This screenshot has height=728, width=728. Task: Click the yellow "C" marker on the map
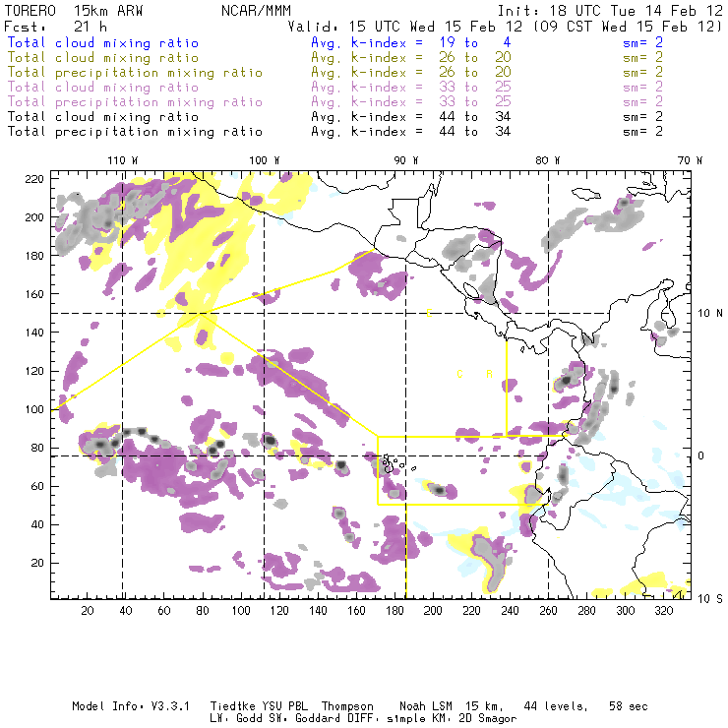coord(459,374)
